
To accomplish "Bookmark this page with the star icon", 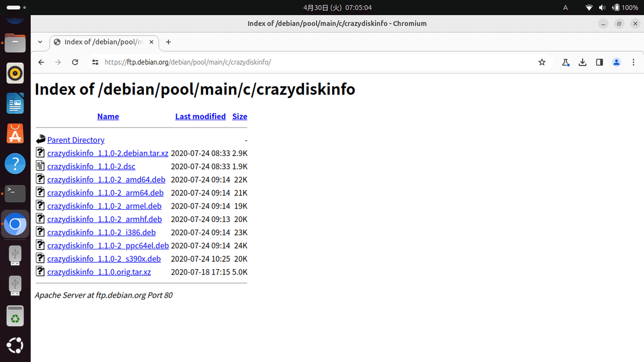I will tap(541, 62).
